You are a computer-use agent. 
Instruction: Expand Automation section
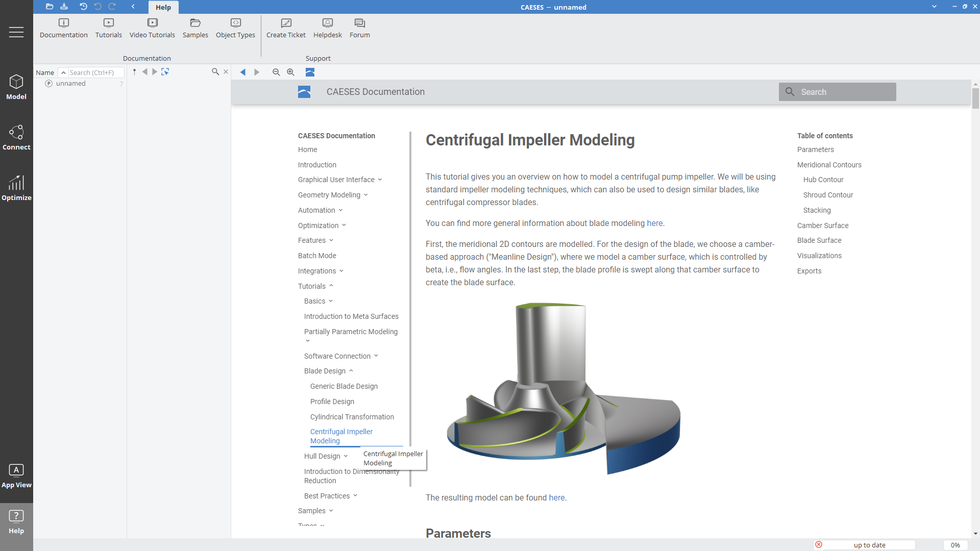pos(340,210)
